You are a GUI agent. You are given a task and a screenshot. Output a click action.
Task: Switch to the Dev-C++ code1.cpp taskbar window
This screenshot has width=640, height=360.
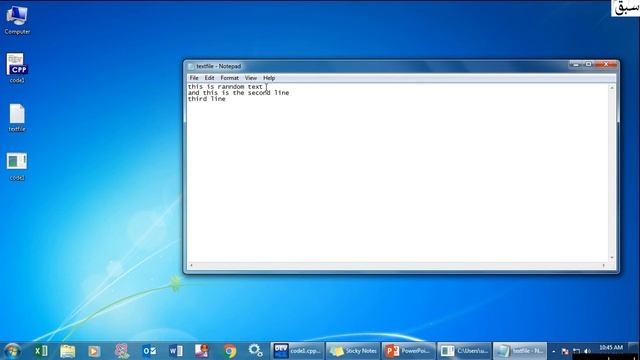coord(297,351)
